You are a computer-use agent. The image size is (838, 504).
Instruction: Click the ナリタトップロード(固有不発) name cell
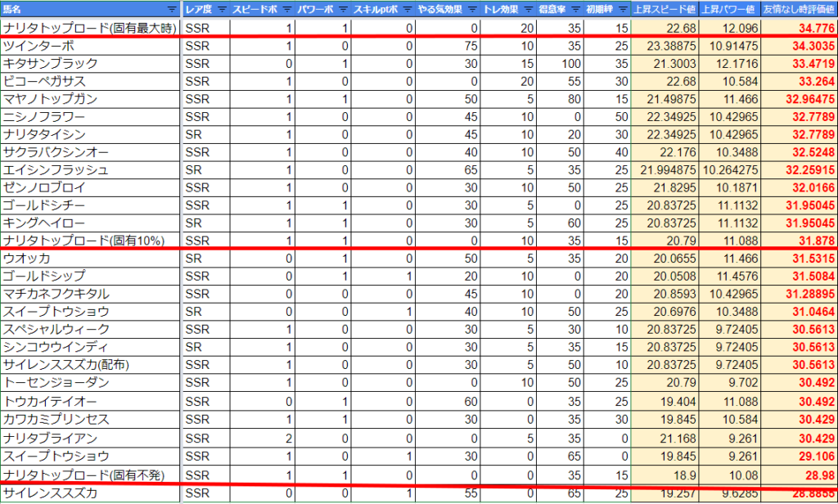click(x=90, y=475)
